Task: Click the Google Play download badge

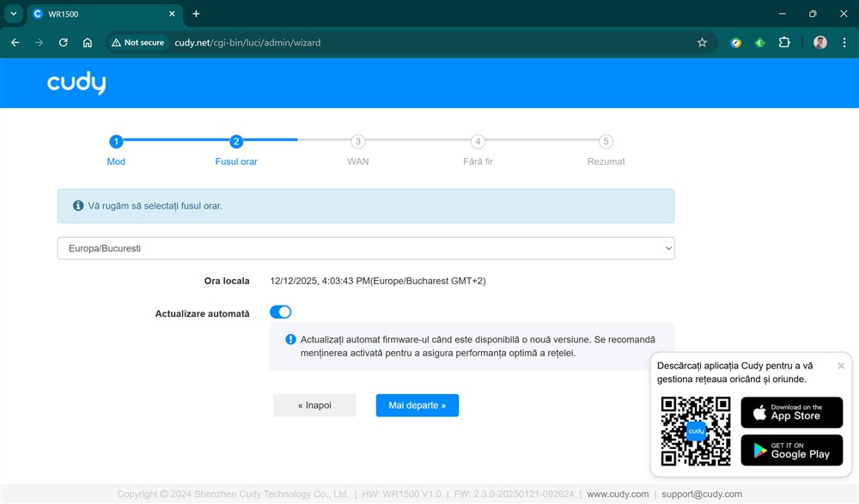Action: [791, 450]
